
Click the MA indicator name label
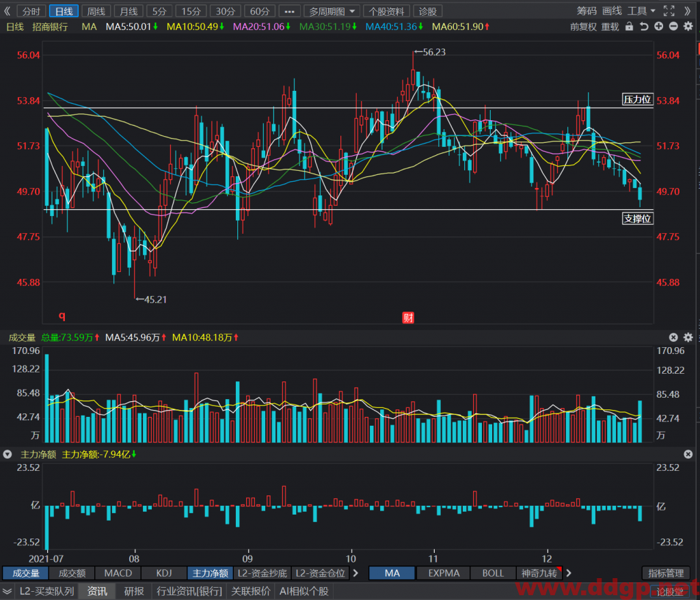[89, 27]
